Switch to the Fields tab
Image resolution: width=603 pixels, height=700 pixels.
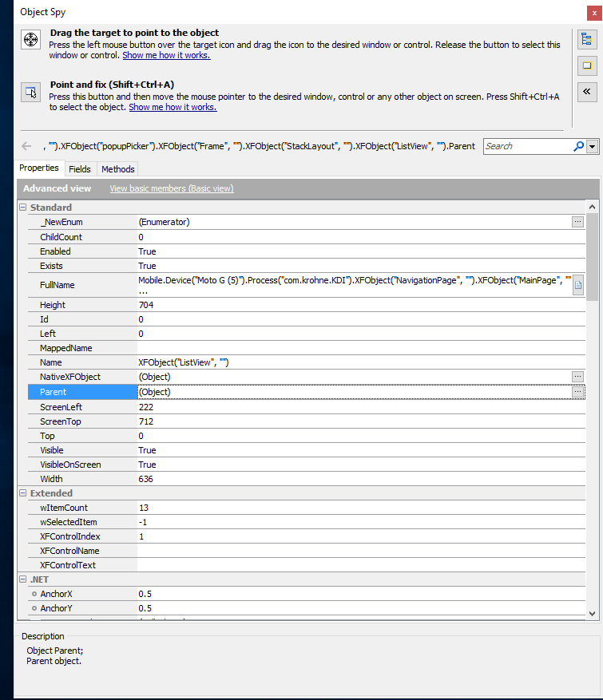[80, 169]
